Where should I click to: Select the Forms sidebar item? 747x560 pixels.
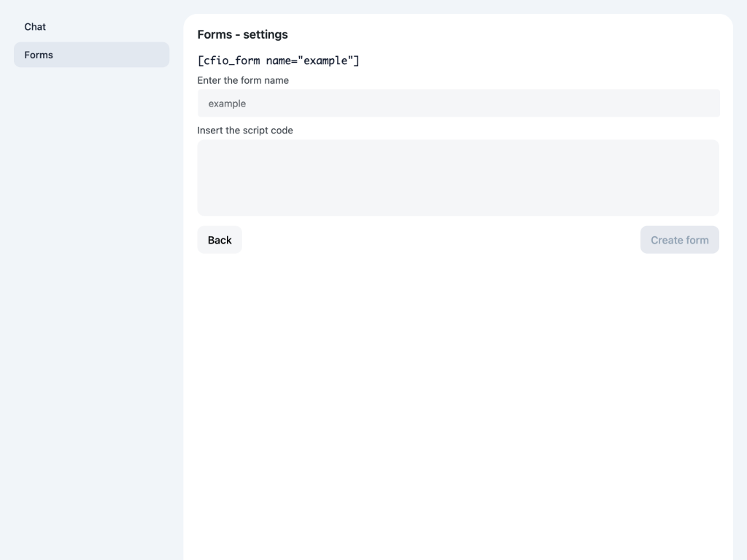coord(39,55)
